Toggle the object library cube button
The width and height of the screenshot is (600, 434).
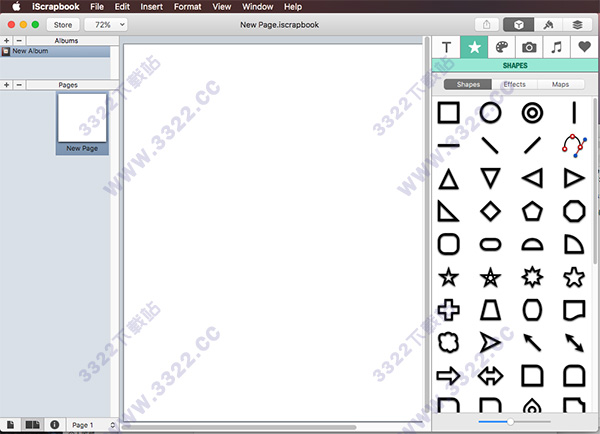(x=518, y=25)
